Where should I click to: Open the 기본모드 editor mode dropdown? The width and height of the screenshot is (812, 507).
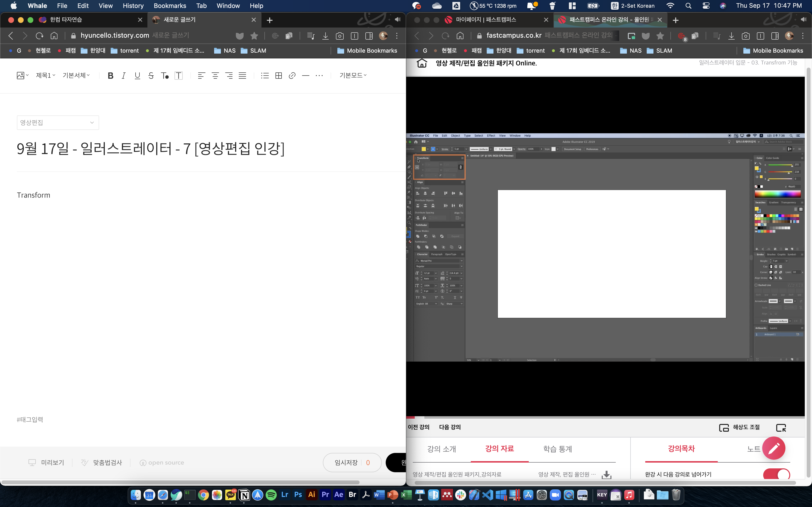click(353, 75)
